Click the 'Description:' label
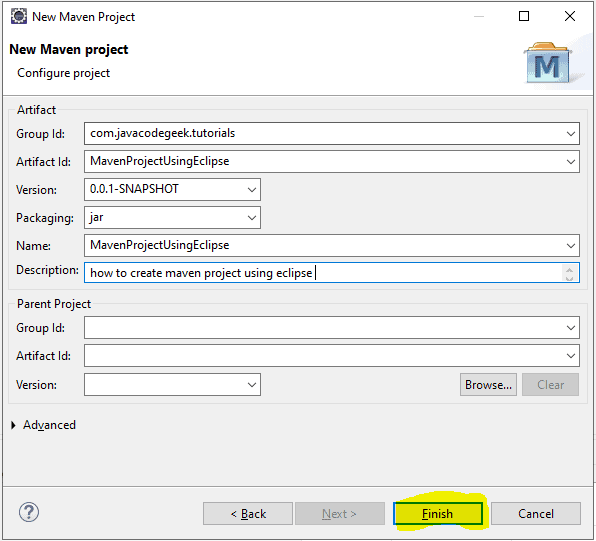Screen dimensions: 596x541 [x=48, y=270]
